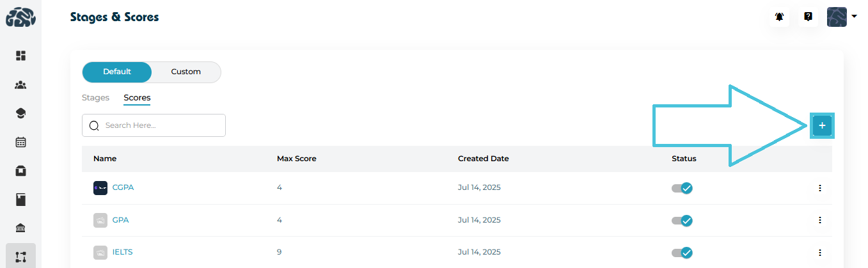Select the Custom tab
The height and width of the screenshot is (268, 868).
(x=186, y=72)
